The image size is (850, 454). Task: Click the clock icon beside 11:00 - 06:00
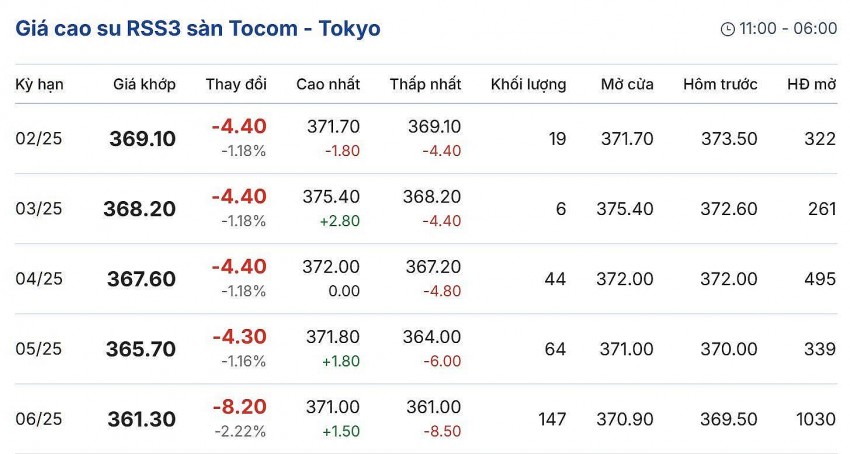pos(727,29)
